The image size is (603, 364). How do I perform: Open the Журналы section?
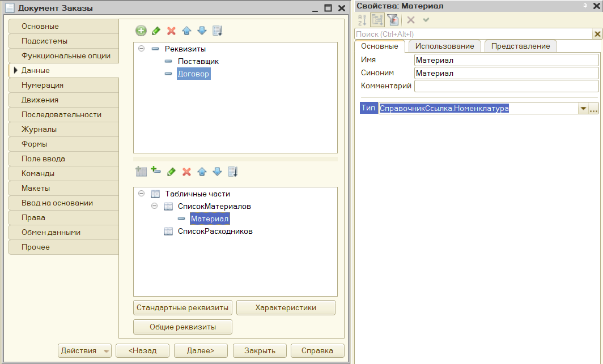click(x=63, y=130)
